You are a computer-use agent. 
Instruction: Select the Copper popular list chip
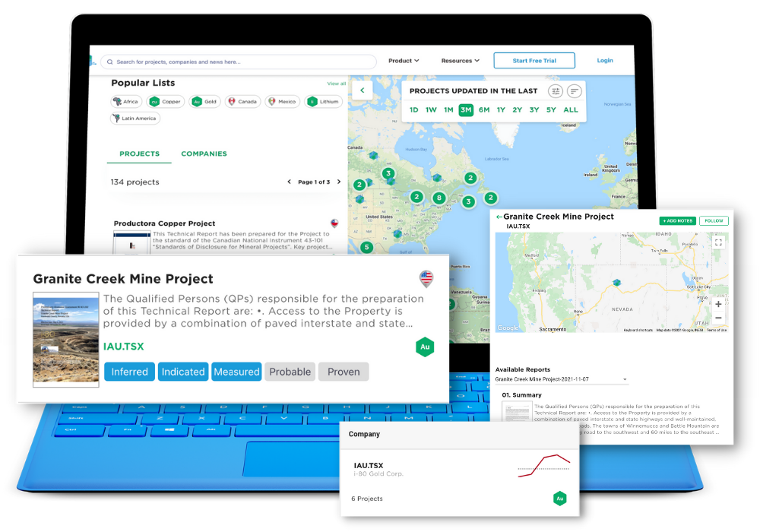[x=166, y=102]
